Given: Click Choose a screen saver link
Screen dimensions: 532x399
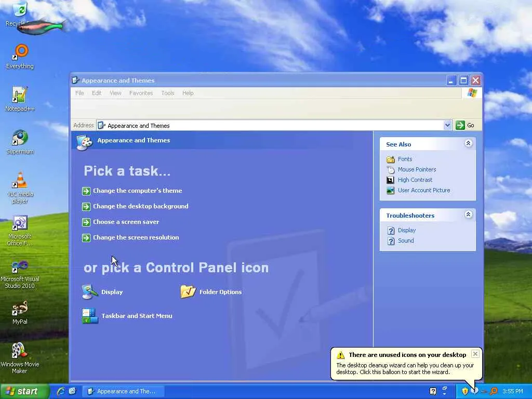Looking at the screenshot, I should 126,222.
